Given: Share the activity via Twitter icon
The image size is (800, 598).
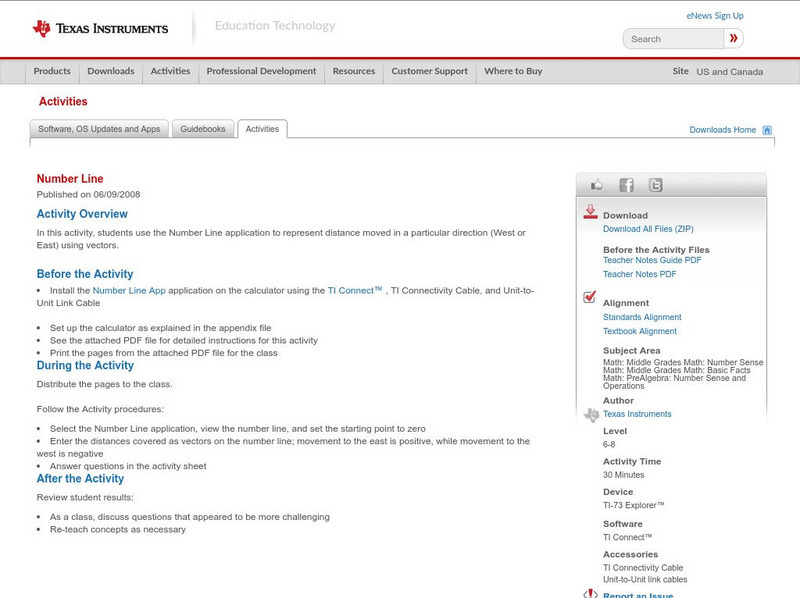Looking at the screenshot, I should (655, 185).
